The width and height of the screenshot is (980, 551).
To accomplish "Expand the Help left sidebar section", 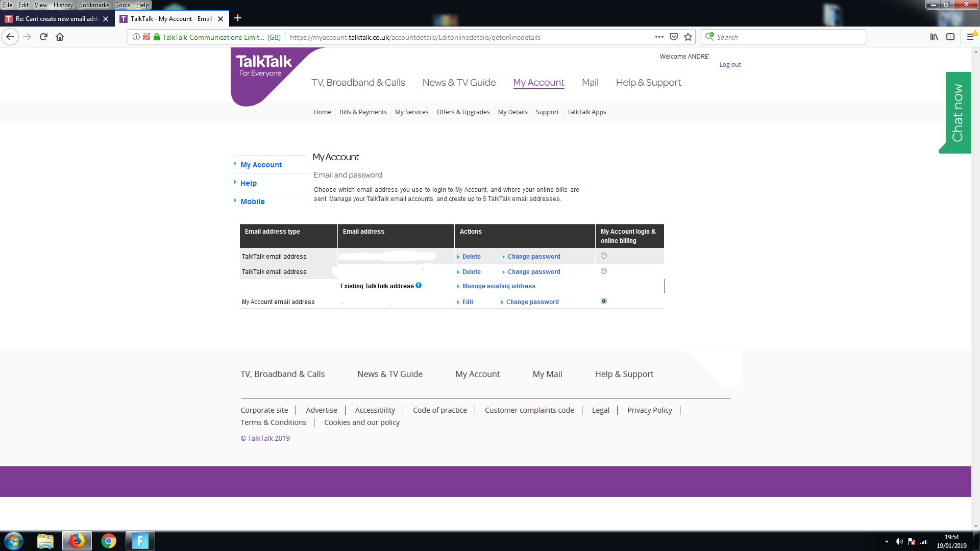I will coord(248,182).
